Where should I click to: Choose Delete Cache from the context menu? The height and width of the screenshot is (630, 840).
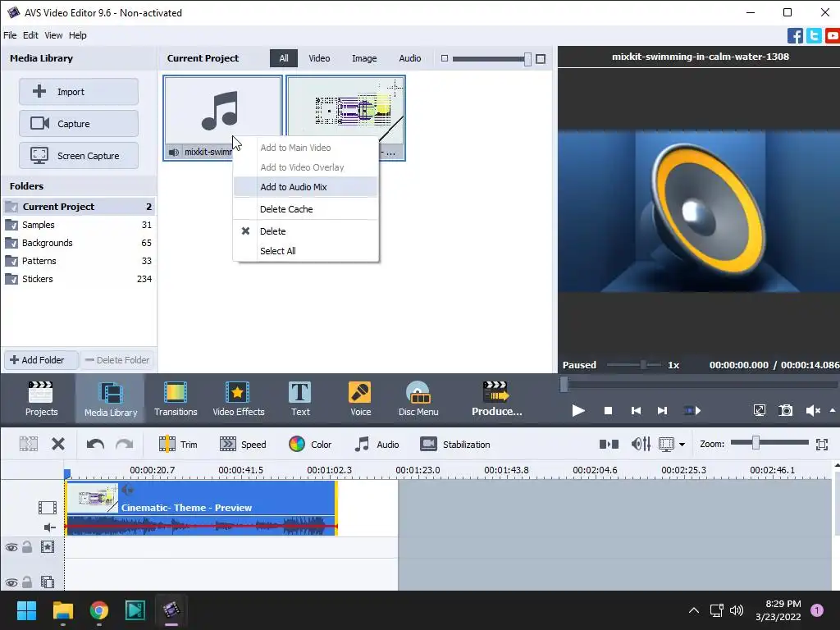pos(305,209)
